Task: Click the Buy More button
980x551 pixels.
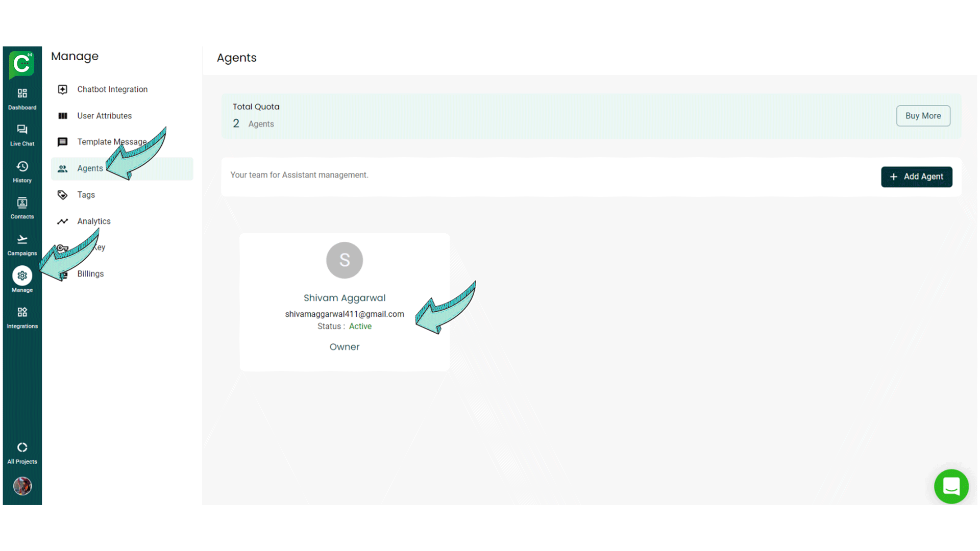Action: tap(923, 116)
